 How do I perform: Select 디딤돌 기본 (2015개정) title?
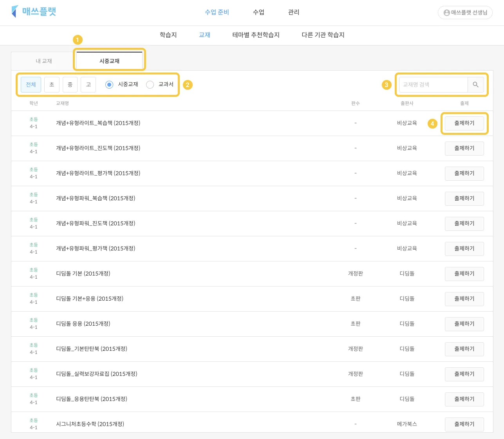83,274
